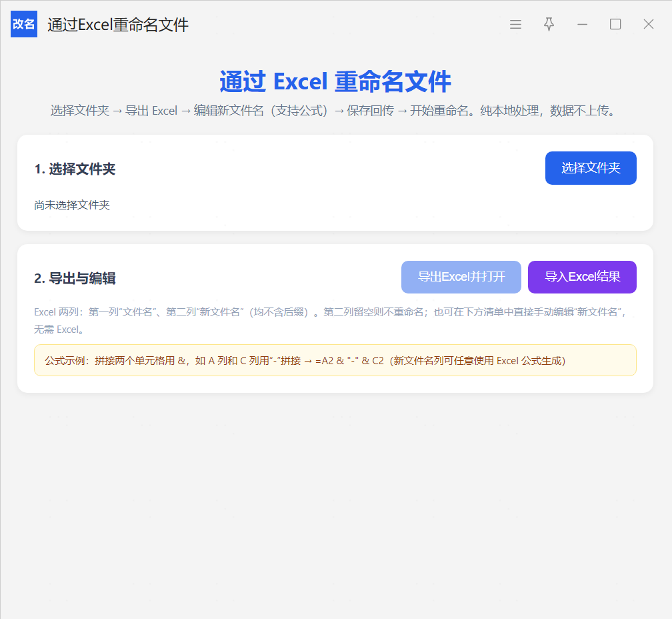
Task: Select the 尚未选择文件夹 status text
Action: coord(72,205)
